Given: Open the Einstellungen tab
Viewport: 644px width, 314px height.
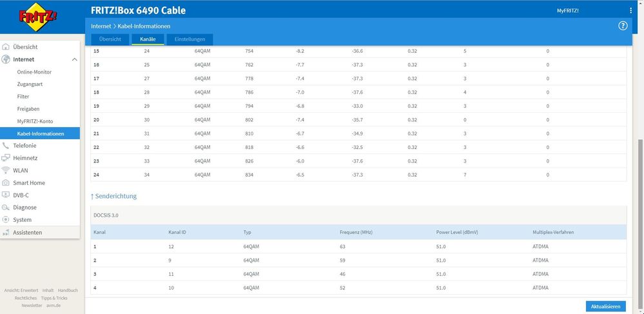Looking at the screenshot, I should 190,39.
